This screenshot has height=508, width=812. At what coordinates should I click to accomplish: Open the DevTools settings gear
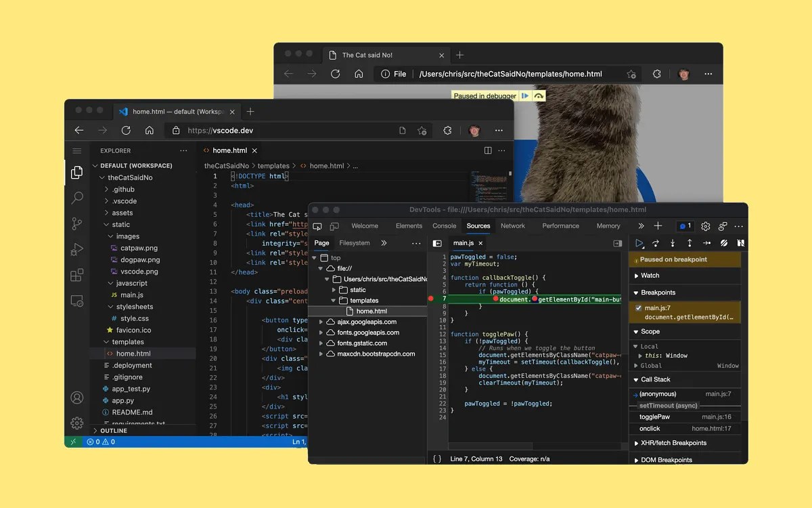[705, 226]
